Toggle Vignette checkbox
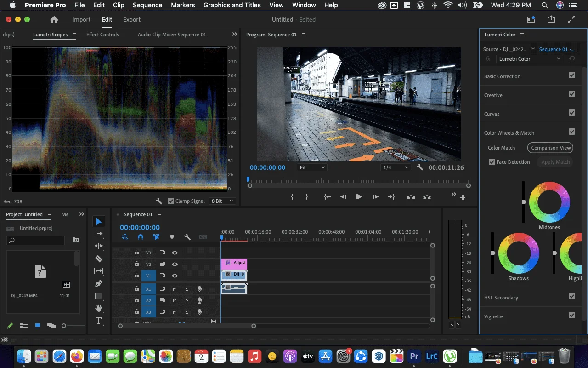 (x=572, y=315)
